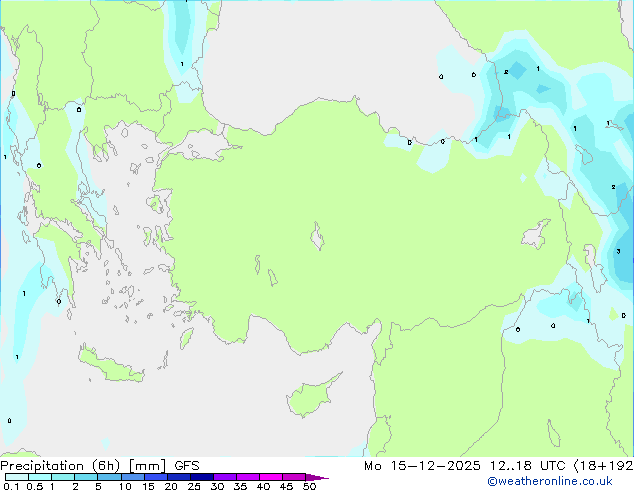
Task: Click the precipitation value '2' near the Black Sea's eastern coast
Action: point(506,72)
